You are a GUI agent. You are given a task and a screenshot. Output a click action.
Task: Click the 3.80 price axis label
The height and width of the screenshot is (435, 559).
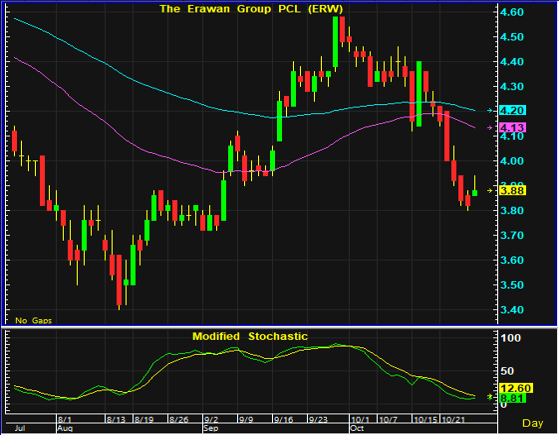click(x=512, y=210)
